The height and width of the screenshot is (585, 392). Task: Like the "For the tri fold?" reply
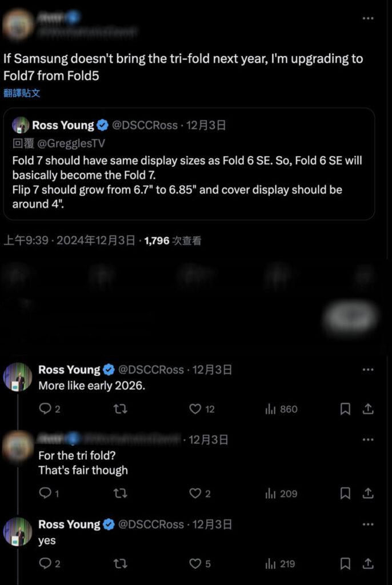(x=195, y=494)
